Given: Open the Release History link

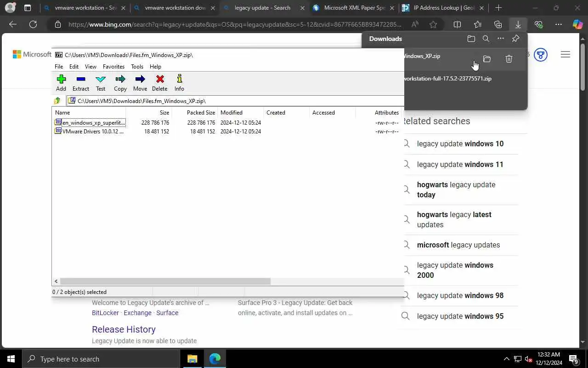Looking at the screenshot, I should pyautogui.click(x=124, y=329).
